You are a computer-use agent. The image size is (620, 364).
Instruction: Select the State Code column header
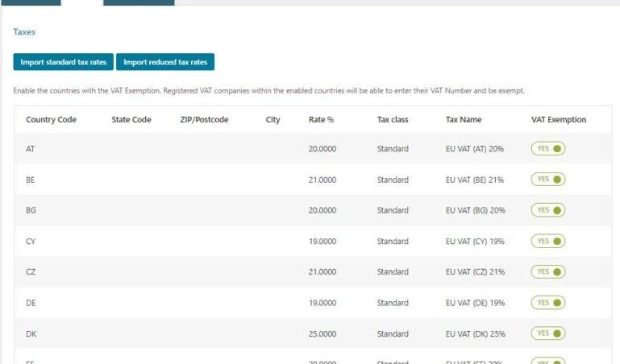[131, 120]
